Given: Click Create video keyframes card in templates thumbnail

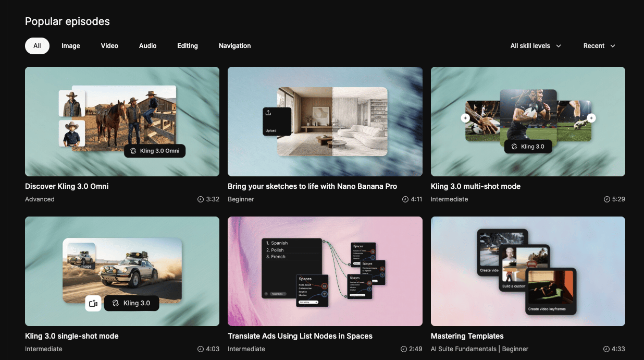Looking at the screenshot, I should [x=551, y=291].
